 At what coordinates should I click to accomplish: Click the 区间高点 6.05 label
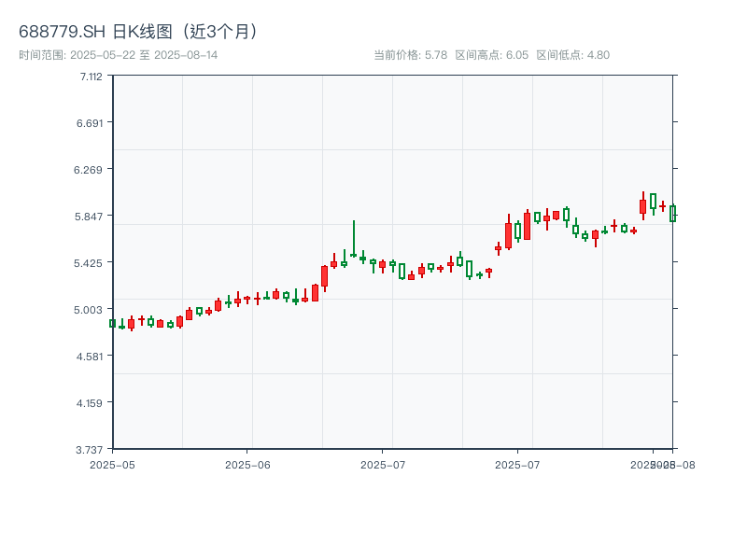[x=491, y=55]
